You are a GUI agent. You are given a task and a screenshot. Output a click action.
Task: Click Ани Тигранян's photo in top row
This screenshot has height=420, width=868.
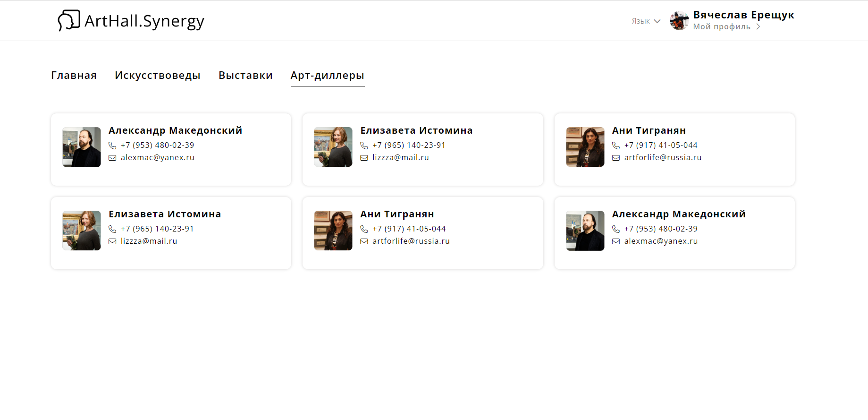pos(585,147)
